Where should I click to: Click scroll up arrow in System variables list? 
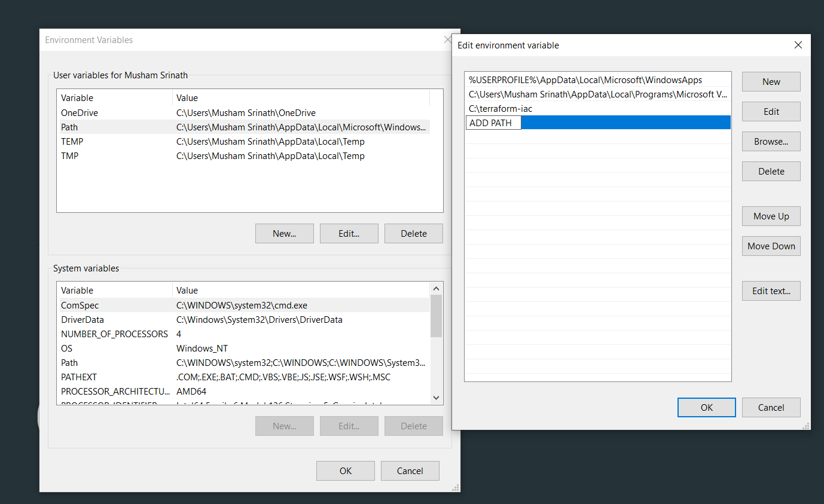436,288
